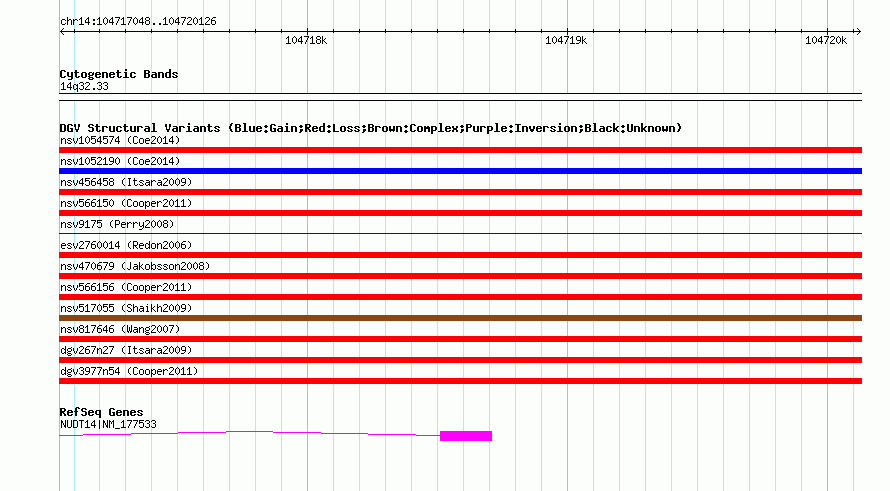Click the nsv1054574 (Coe2014) variant label
This screenshot has height=491, width=890.
pos(120,140)
